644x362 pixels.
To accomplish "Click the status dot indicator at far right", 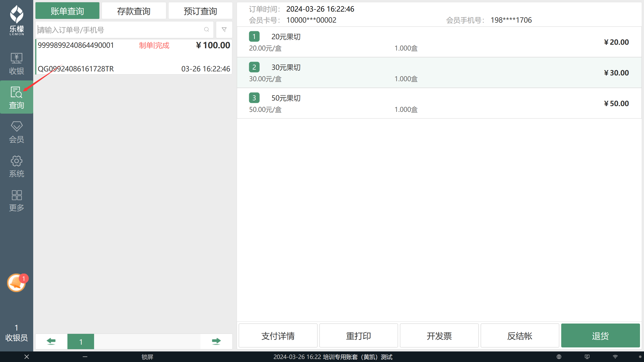I will click(x=640, y=357).
